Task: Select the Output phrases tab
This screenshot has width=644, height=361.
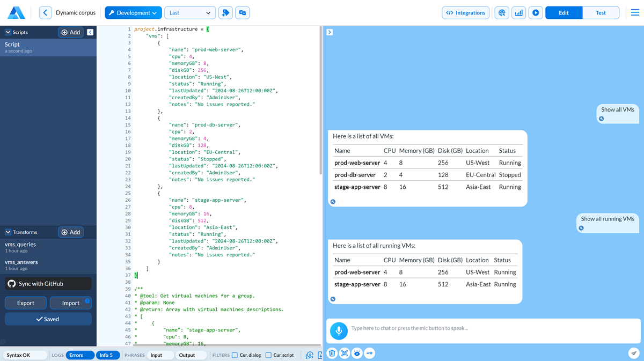Action: point(191,355)
